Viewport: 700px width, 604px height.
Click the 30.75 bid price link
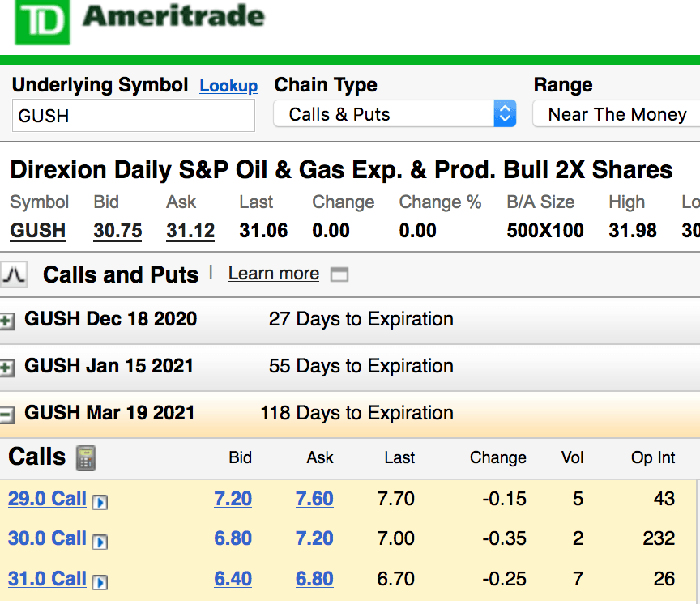[x=117, y=231]
